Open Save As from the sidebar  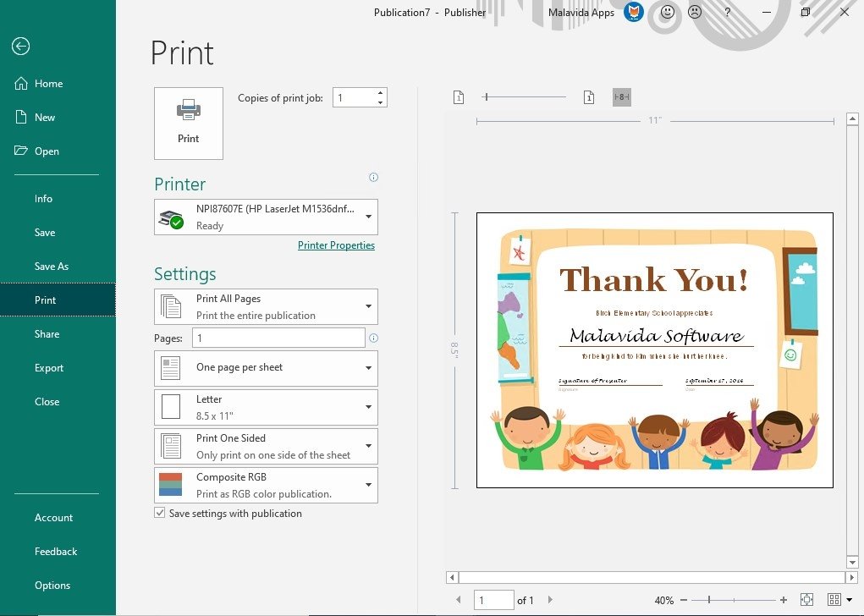pyautogui.click(x=52, y=267)
